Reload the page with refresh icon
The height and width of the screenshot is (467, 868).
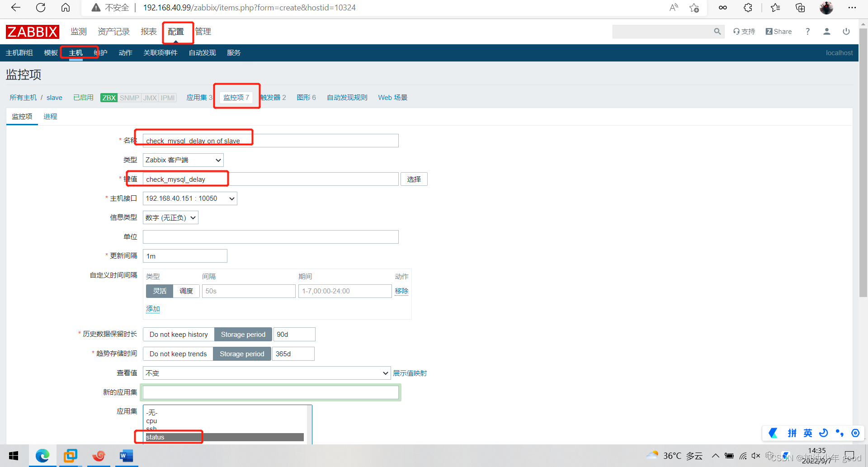pyautogui.click(x=41, y=8)
